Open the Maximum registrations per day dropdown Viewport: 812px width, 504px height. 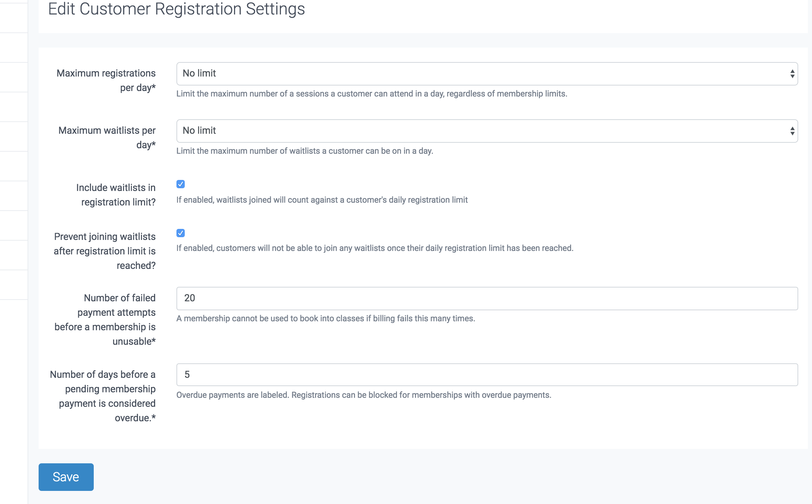[x=487, y=74]
